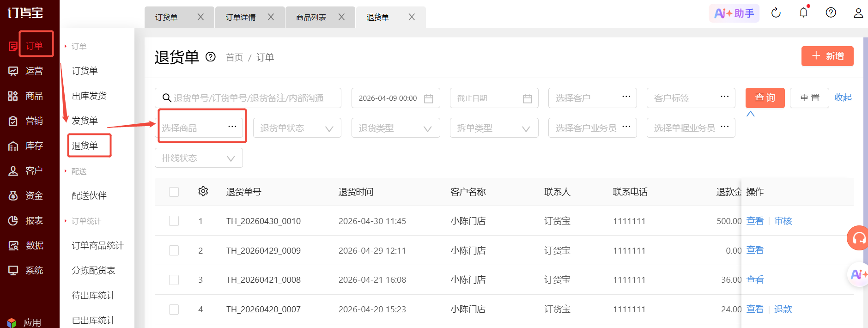This screenshot has width=868, height=328.
Task: Open 分拣配货表 in the submenu
Action: click(x=93, y=270)
